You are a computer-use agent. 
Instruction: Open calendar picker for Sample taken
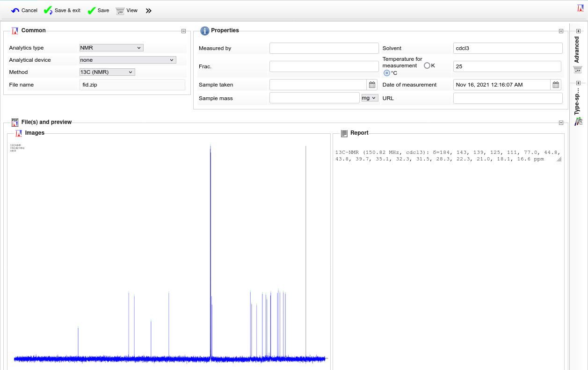click(x=372, y=85)
